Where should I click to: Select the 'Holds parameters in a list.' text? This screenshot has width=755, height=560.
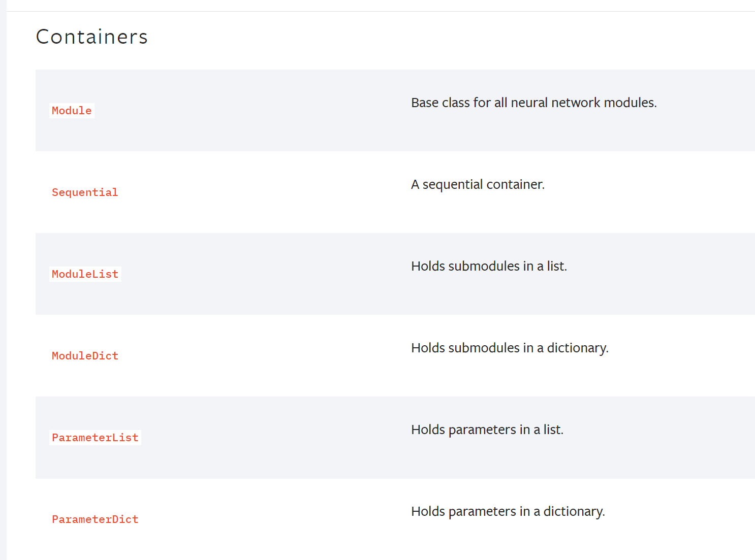click(487, 430)
